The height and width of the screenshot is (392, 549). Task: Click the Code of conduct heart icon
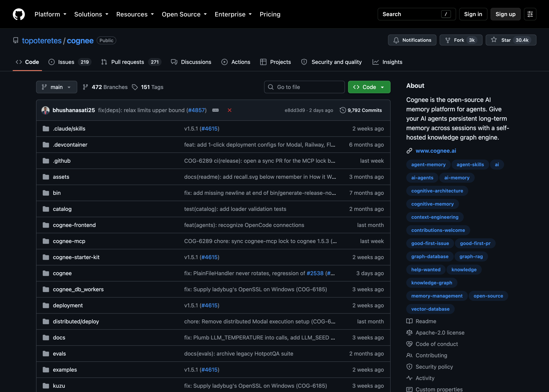click(409, 344)
